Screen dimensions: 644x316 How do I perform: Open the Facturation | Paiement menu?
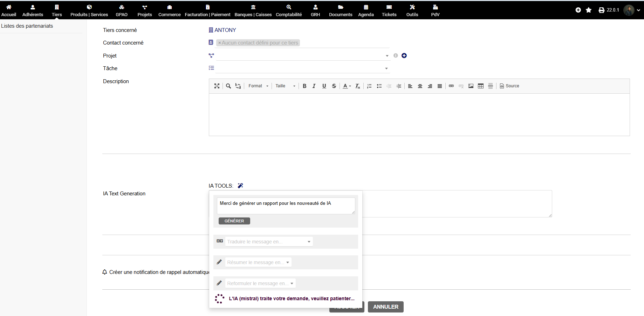(x=207, y=11)
